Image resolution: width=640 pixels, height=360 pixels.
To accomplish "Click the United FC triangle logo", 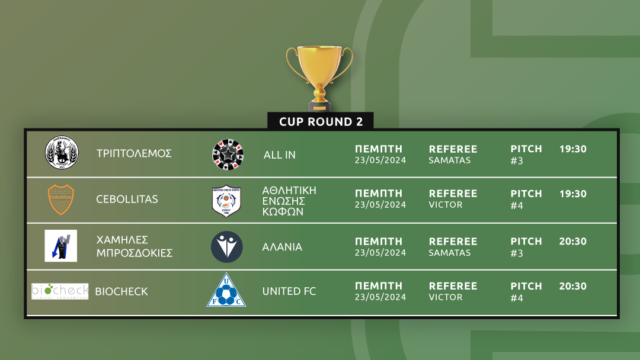I will (226, 290).
